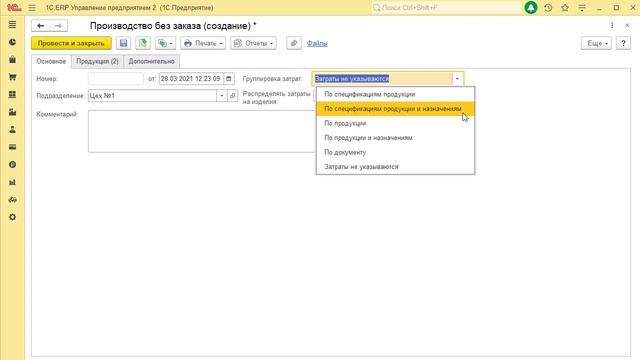
Task: Open the vehicle section icon in sidebar
Action: point(12,200)
